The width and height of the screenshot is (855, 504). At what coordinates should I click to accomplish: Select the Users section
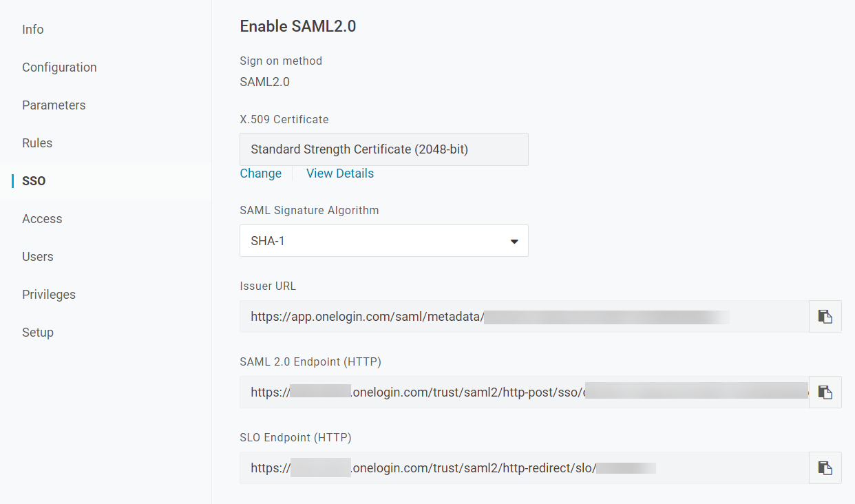point(37,256)
